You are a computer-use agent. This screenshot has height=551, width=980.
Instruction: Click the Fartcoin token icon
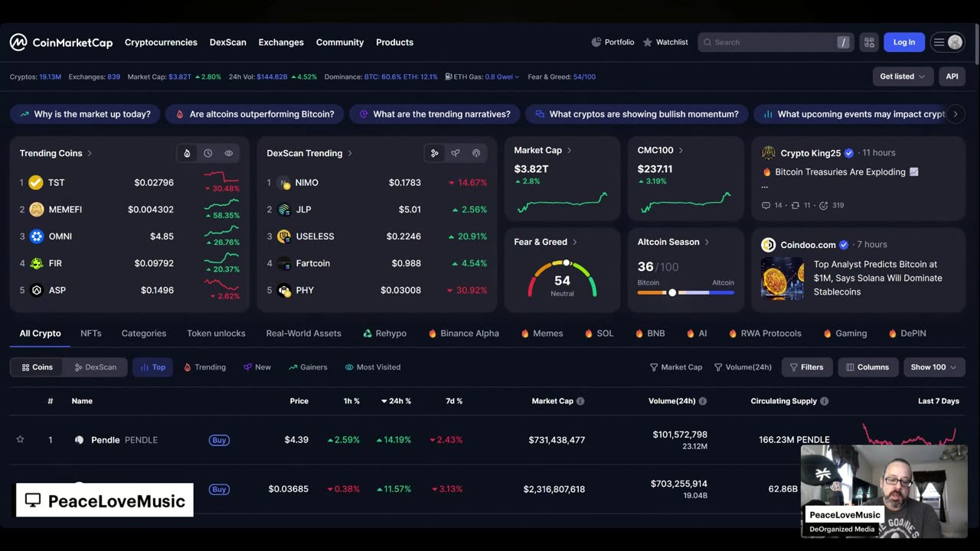284,263
